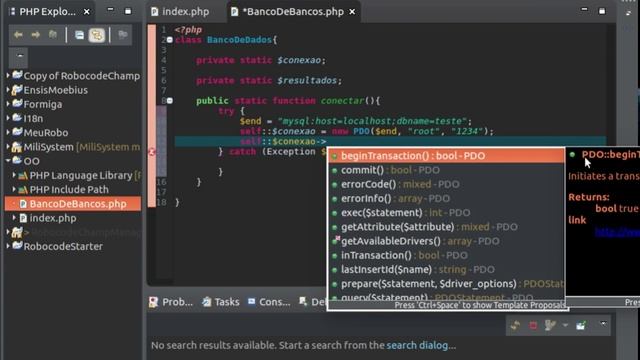
Task: Go forward with the PHP Explorer forward arrow
Action: [36, 35]
